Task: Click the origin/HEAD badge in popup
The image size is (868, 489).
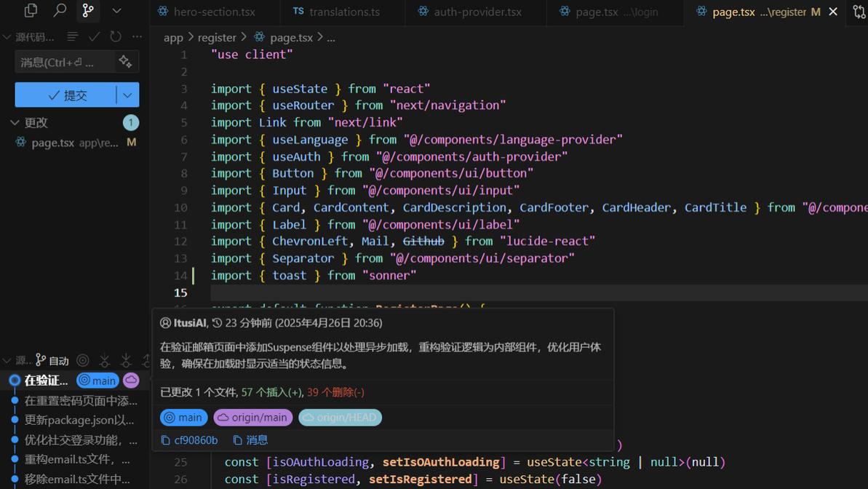Action: [340, 418]
